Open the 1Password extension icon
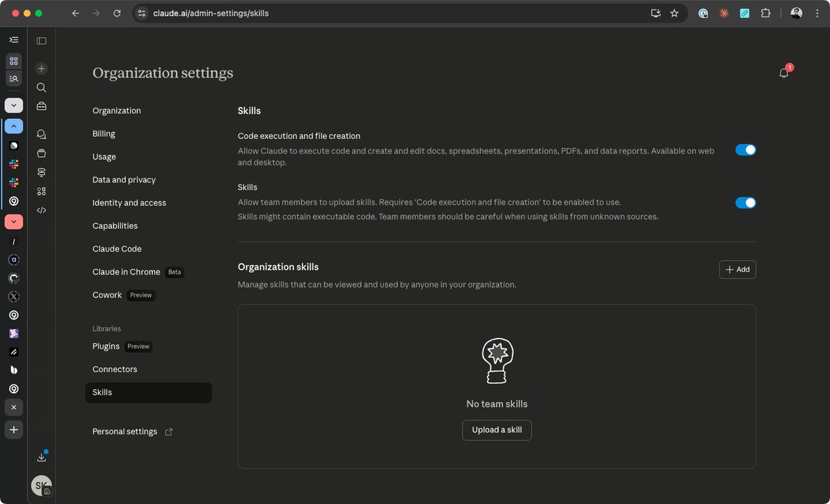This screenshot has width=830, height=504. [x=703, y=13]
